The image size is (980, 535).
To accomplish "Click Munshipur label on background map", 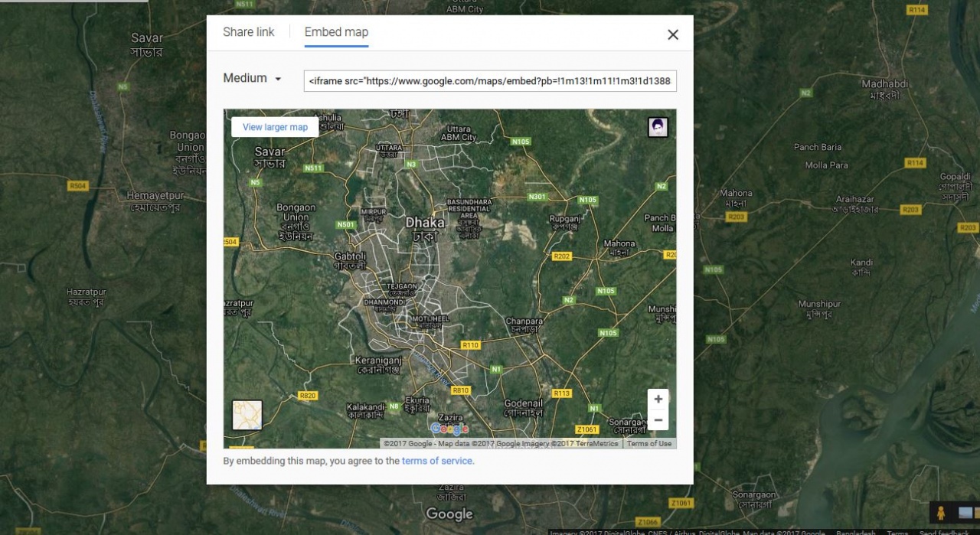I will 820,308.
